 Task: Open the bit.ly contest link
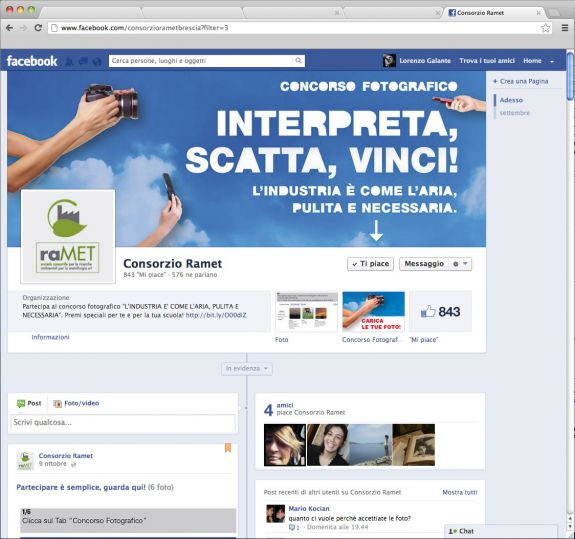[216, 315]
